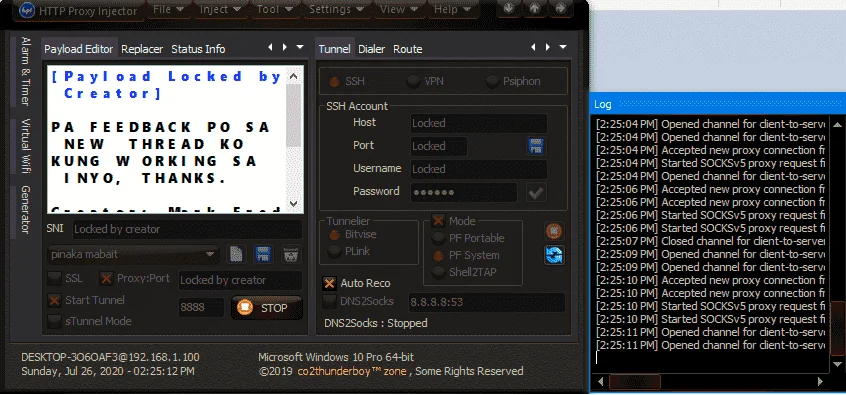Select the Psiphon tunnel type
This screenshot has width=846, height=395.
coord(513,81)
